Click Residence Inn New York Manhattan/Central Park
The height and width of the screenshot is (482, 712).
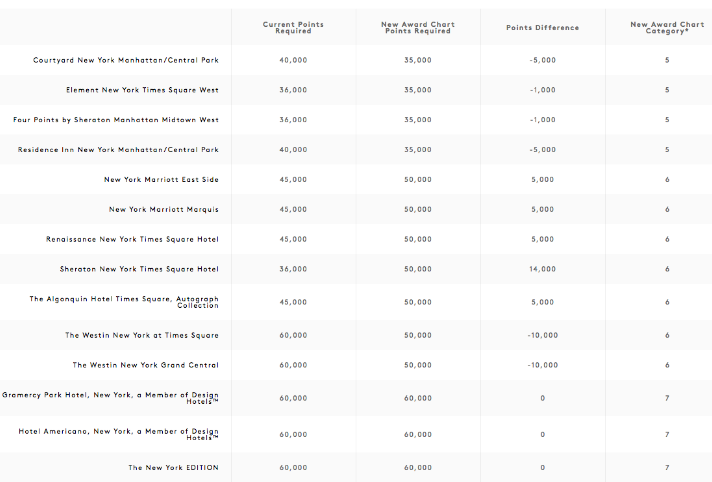[118, 150]
